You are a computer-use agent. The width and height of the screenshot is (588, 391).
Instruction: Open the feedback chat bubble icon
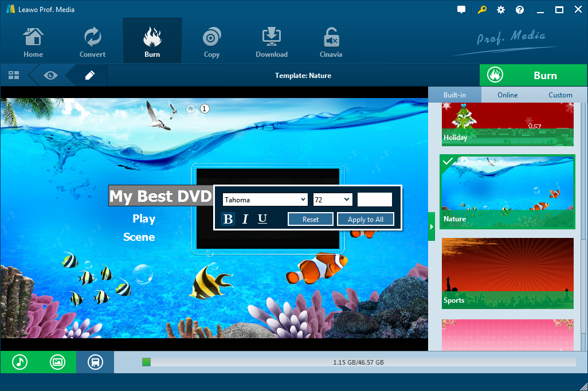(461, 10)
